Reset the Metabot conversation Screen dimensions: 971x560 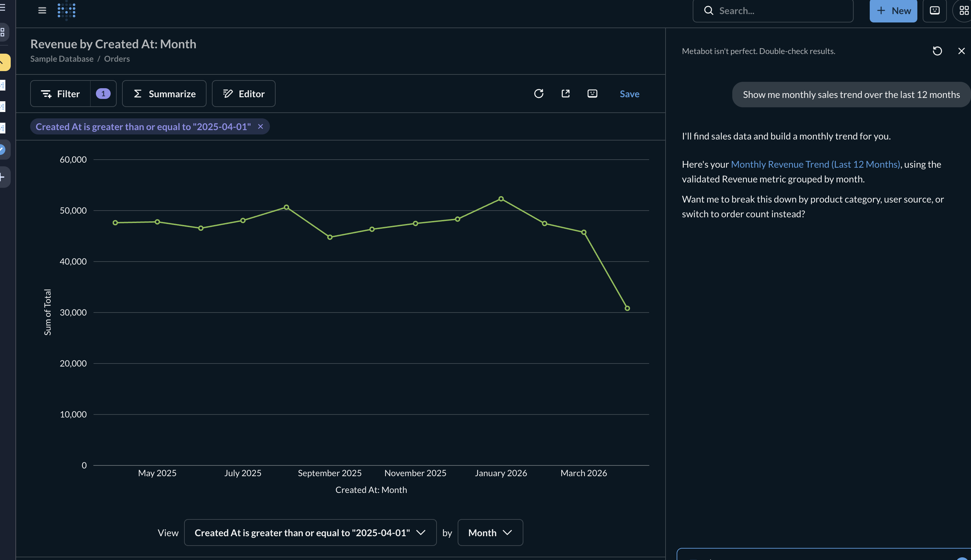(x=937, y=51)
